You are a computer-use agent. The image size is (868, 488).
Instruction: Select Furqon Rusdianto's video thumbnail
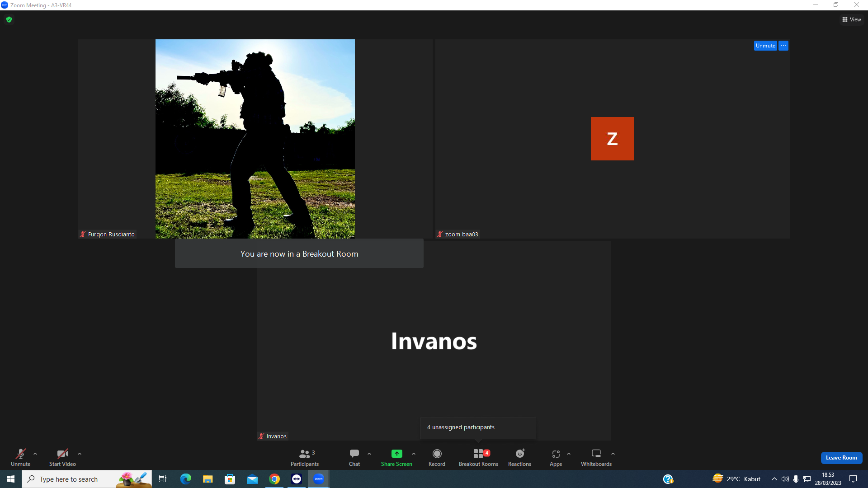(x=255, y=139)
